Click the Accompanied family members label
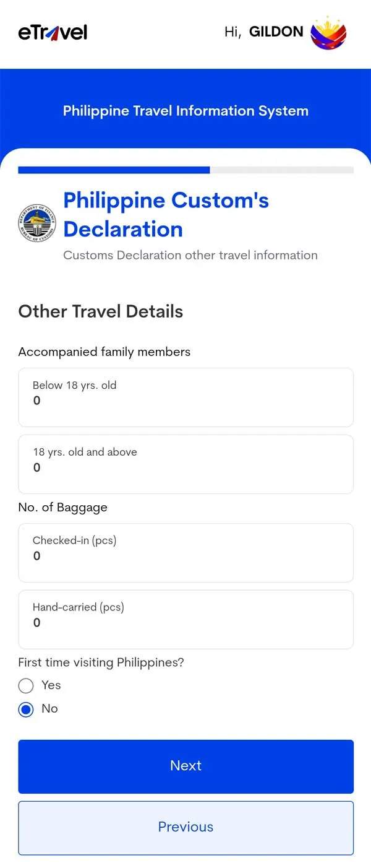 (x=104, y=352)
